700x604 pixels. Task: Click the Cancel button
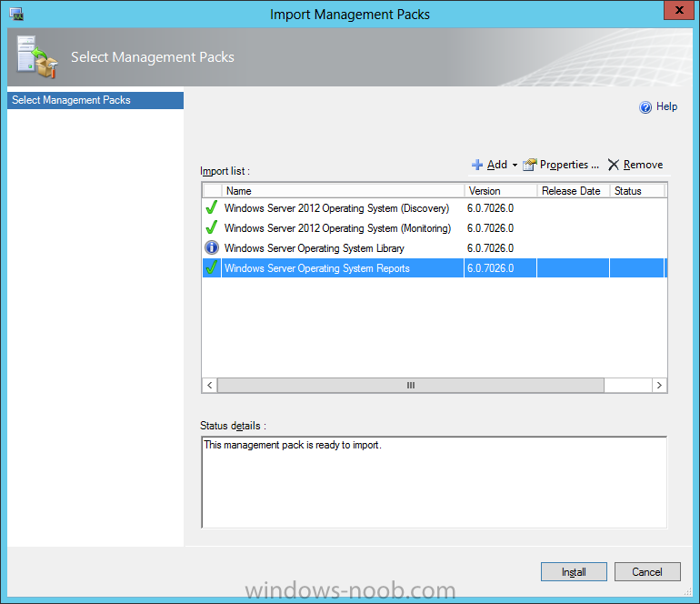tap(647, 572)
